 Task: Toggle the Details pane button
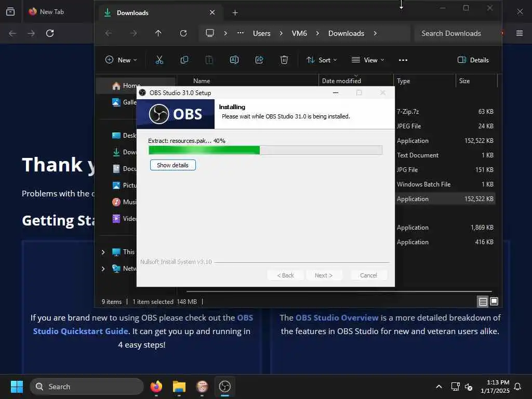473,60
